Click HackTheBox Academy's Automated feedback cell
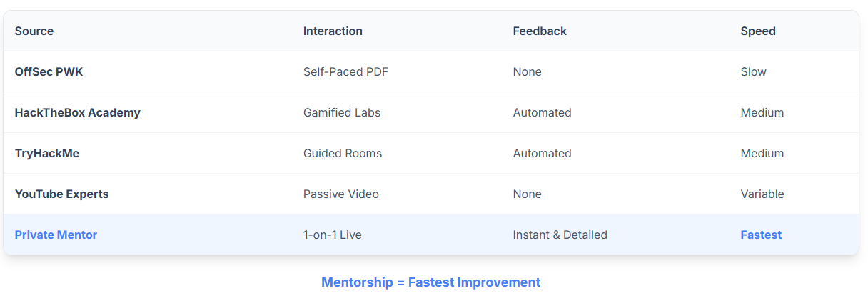 tap(542, 112)
